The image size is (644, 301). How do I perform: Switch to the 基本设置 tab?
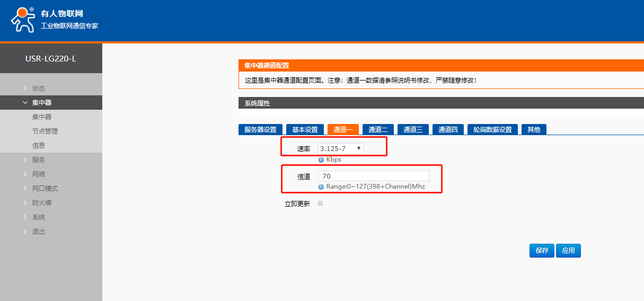(x=305, y=130)
